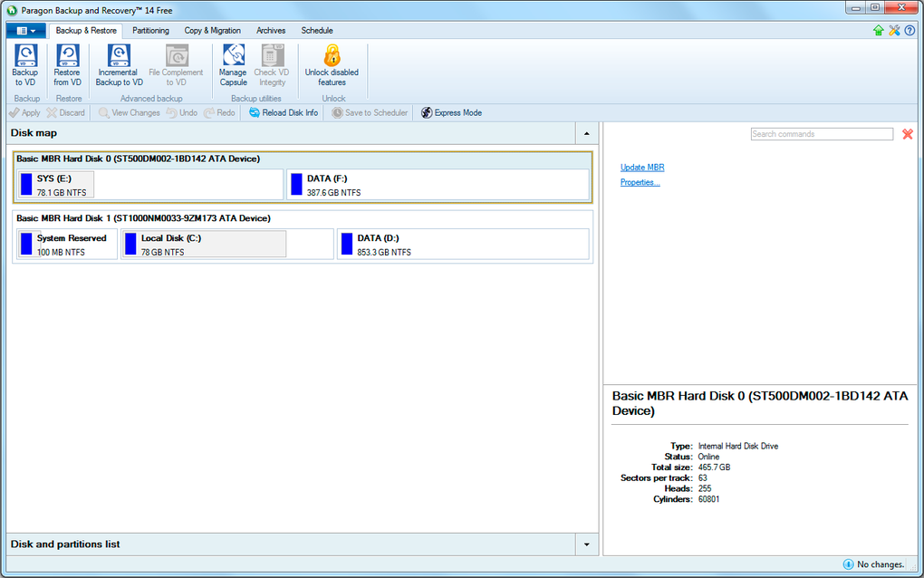The image size is (924, 578).
Task: Open the Schedule tab
Action: tap(317, 31)
